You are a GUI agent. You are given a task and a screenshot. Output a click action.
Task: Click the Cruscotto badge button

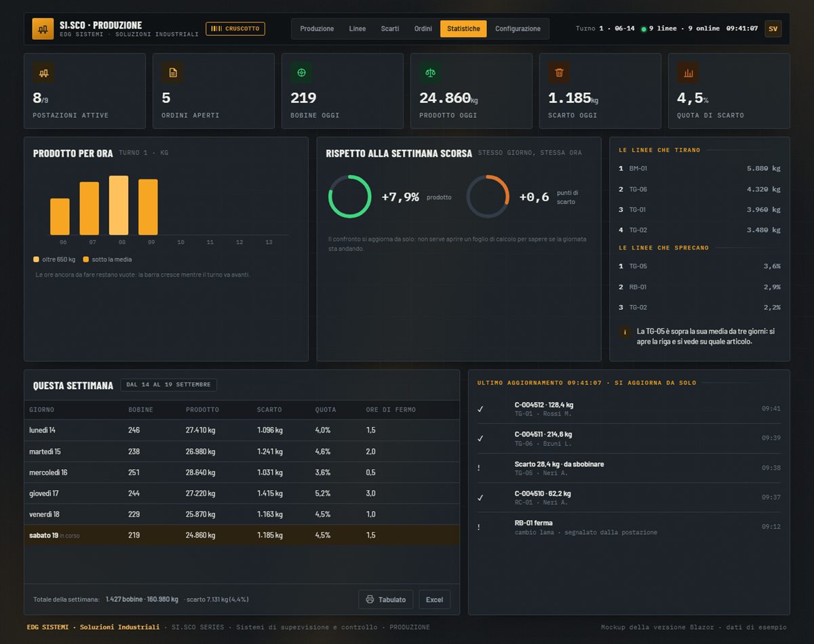pos(235,28)
